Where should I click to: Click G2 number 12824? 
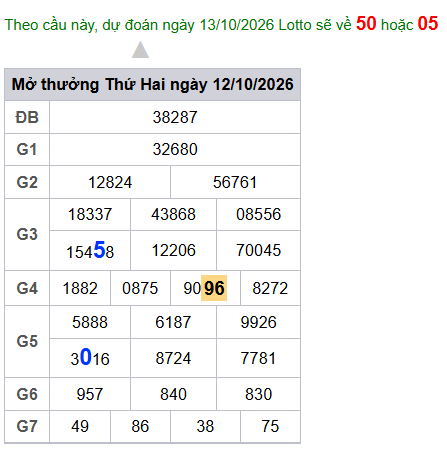click(x=110, y=182)
